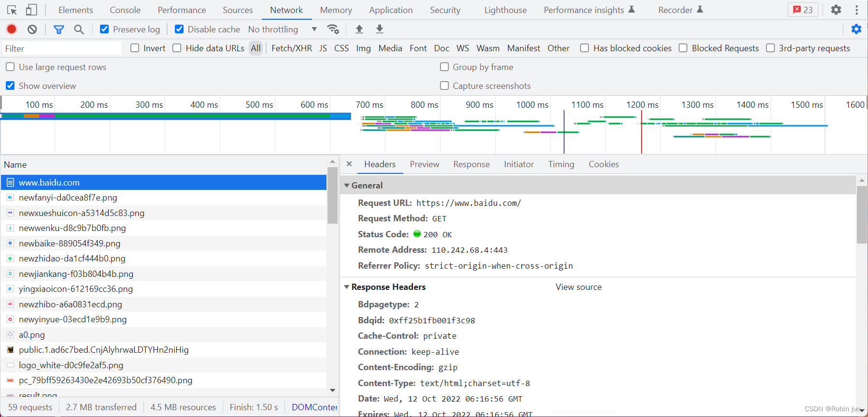Enable Use large request rows
The height and width of the screenshot is (417, 868).
pos(10,67)
